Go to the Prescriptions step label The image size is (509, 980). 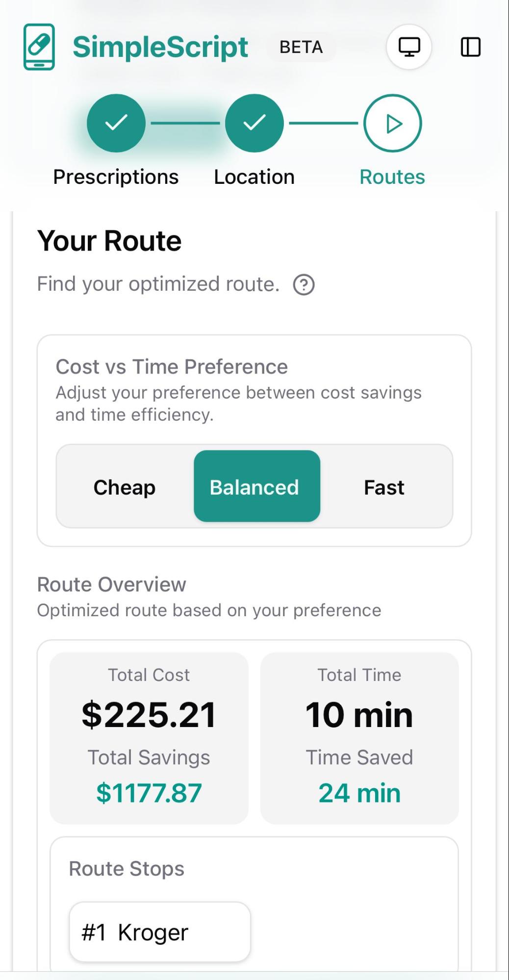116,177
